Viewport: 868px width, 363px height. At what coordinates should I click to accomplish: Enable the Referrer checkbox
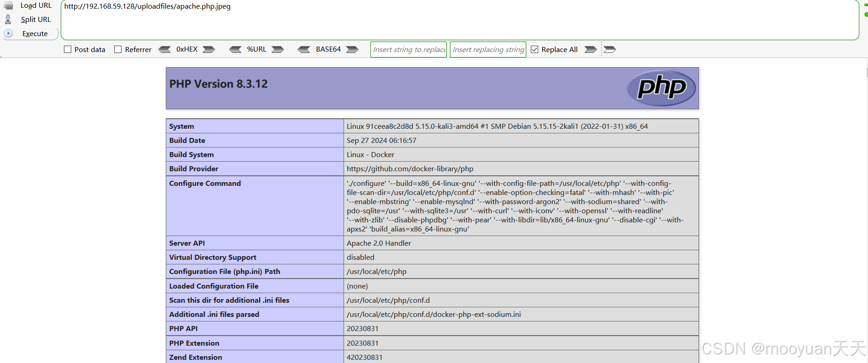click(x=118, y=49)
